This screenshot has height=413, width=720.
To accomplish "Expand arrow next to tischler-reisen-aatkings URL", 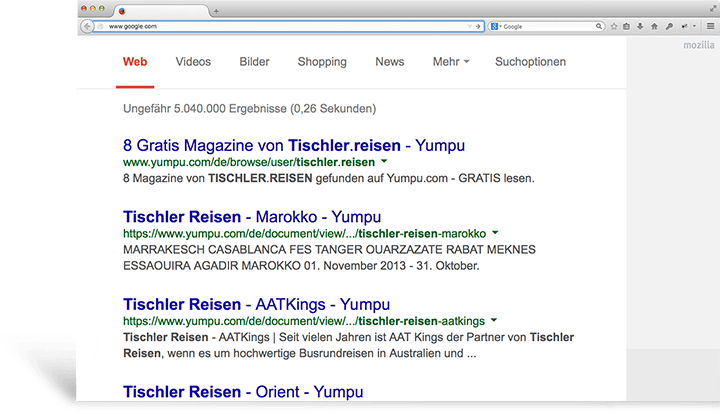I will tap(494, 320).
